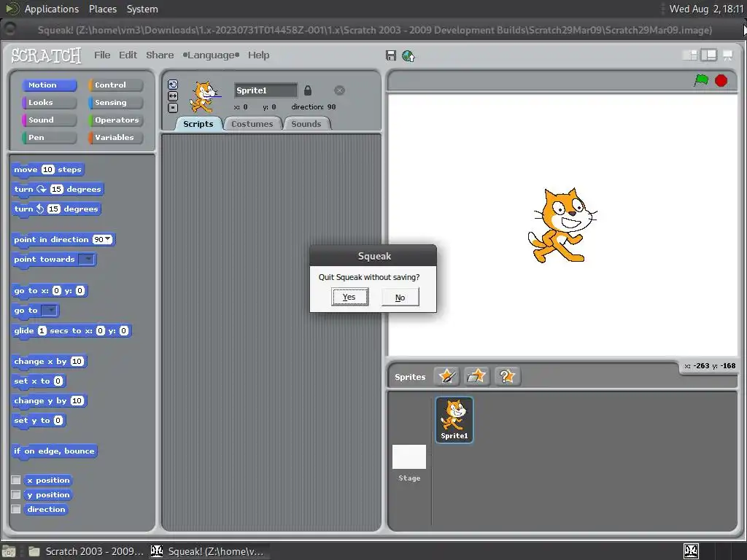
Task: Switch to the Costumes tab
Action: click(x=252, y=124)
